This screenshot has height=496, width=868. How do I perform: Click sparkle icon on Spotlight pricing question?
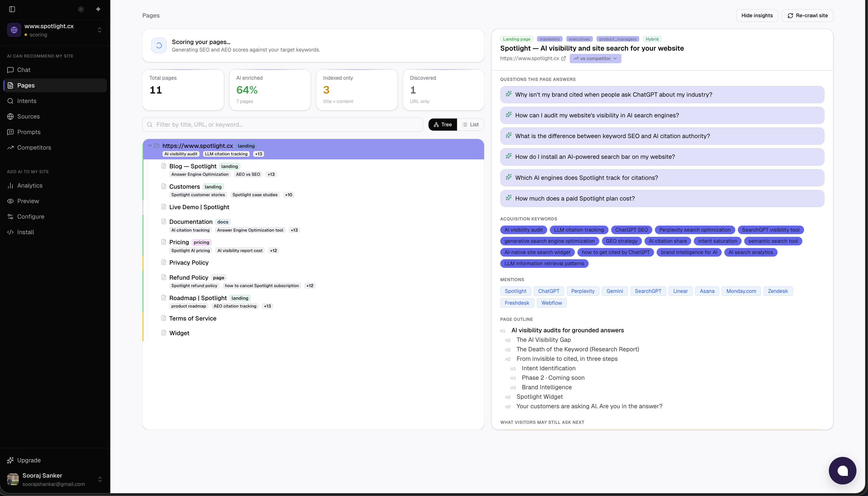pyautogui.click(x=509, y=198)
